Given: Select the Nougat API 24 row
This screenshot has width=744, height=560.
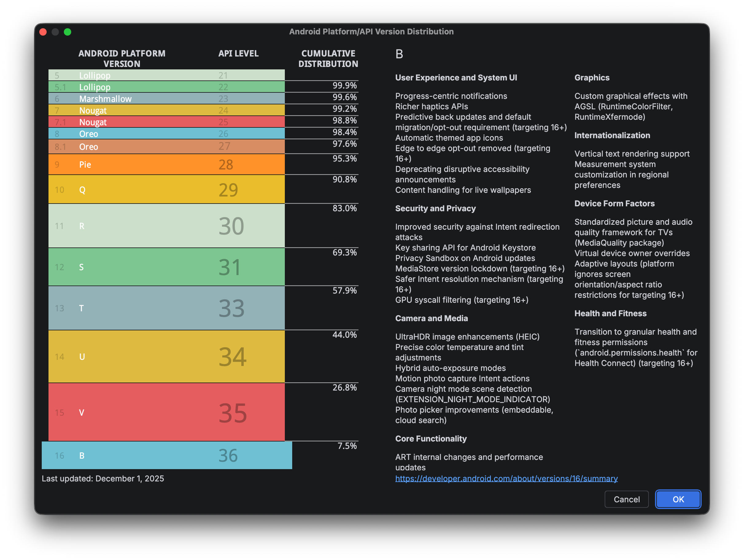Looking at the screenshot, I should (x=166, y=111).
